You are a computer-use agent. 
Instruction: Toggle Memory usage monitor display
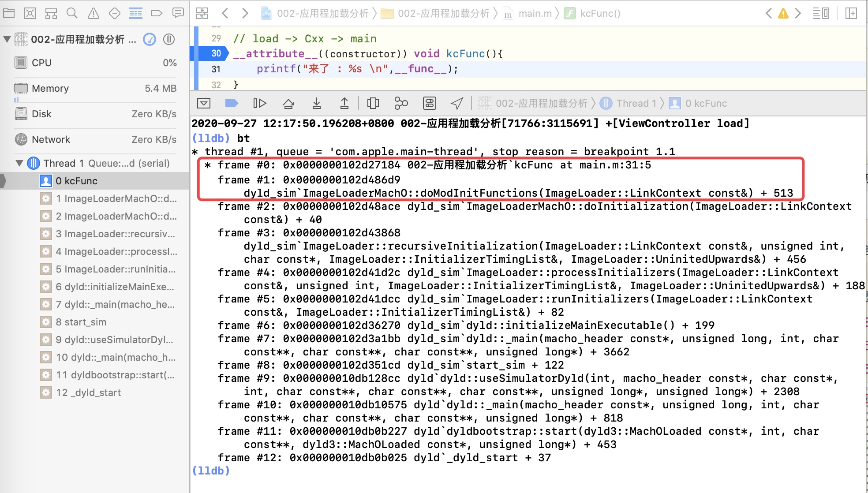coord(49,88)
